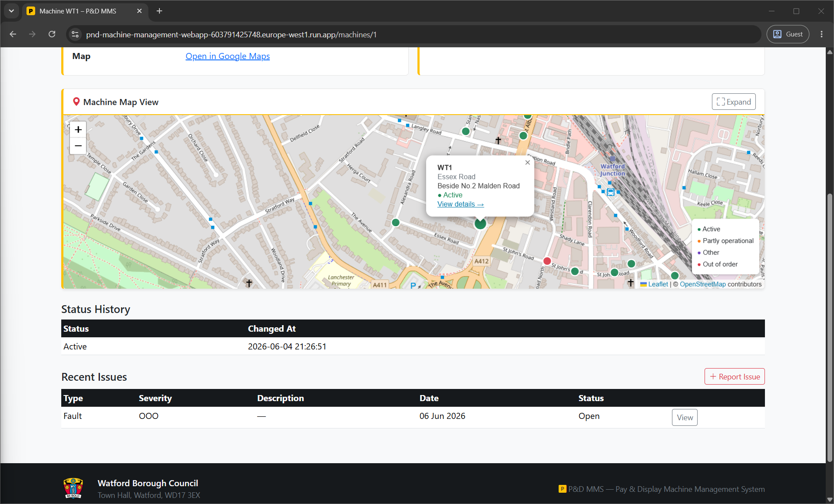Click the address bar URL
Image resolution: width=834 pixels, height=504 pixels.
tap(231, 34)
